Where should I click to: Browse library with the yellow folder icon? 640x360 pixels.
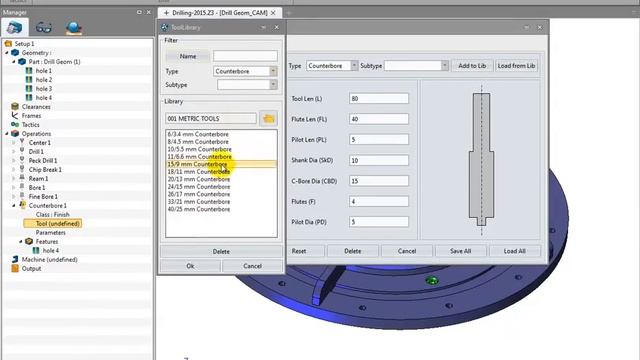point(268,119)
